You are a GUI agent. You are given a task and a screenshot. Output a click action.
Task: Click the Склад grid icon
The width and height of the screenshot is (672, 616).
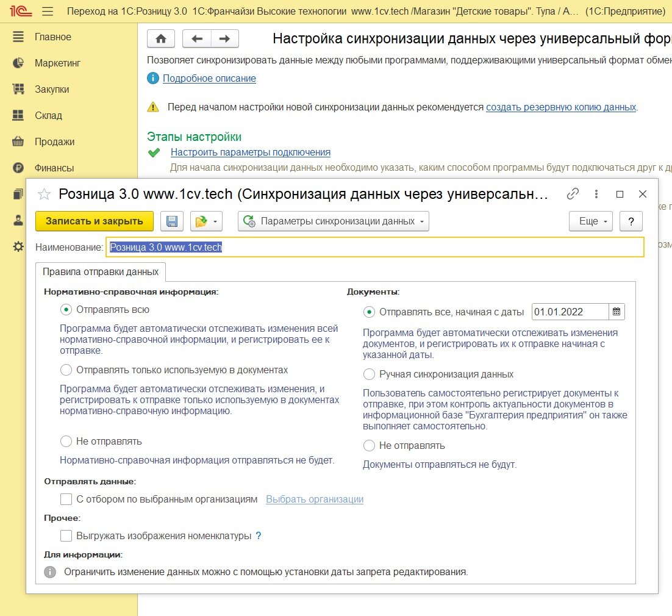[18, 115]
